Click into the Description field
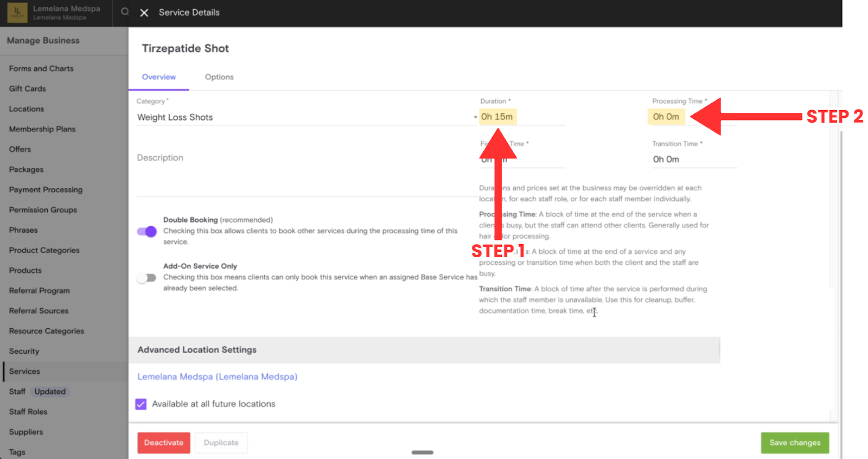The image size is (868, 459). [307, 168]
